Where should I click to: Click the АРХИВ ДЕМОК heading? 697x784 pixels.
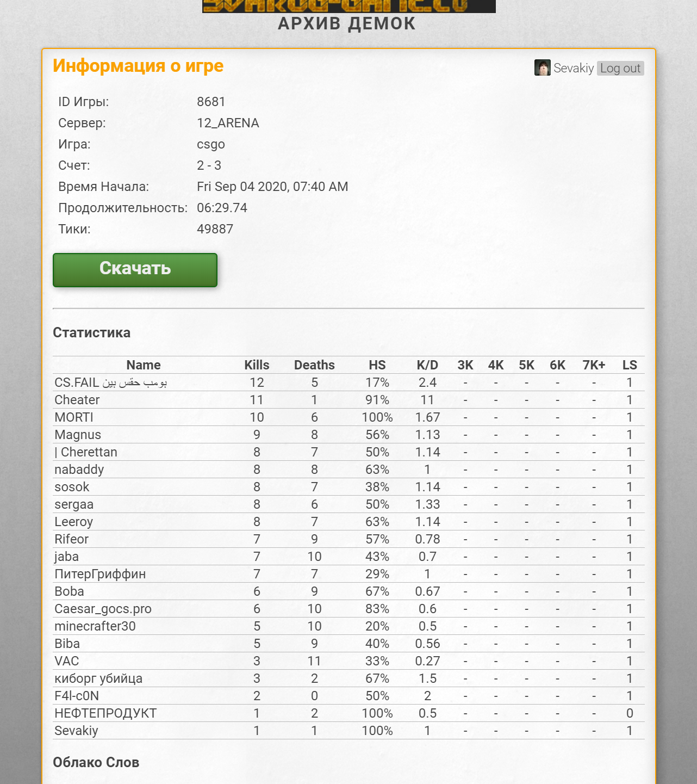(347, 24)
